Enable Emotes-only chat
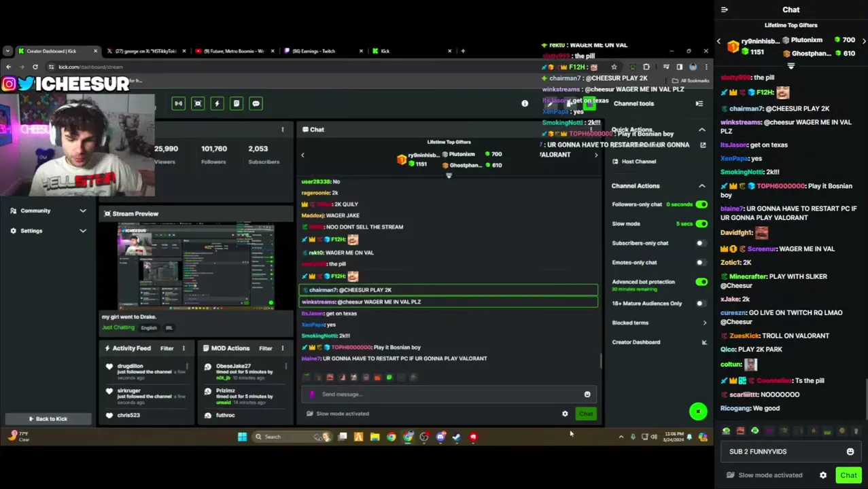This screenshot has height=489, width=868. pos(701,262)
